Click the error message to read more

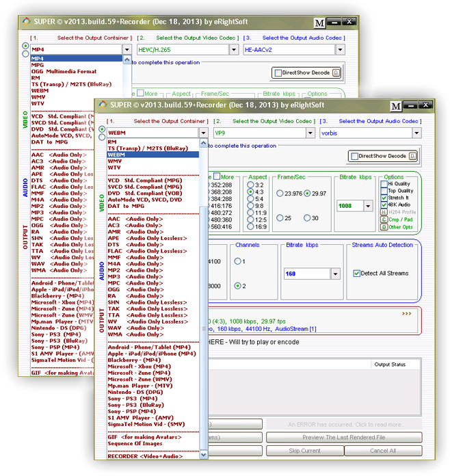(346, 425)
